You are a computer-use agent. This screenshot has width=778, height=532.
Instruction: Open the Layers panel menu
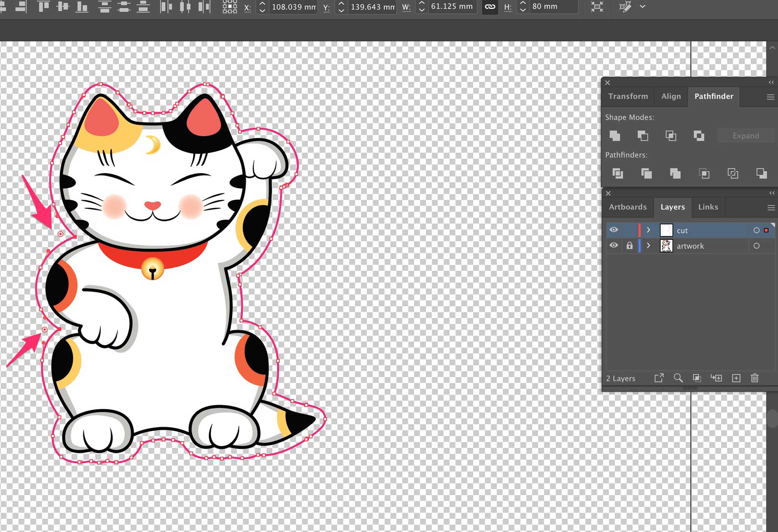771,208
